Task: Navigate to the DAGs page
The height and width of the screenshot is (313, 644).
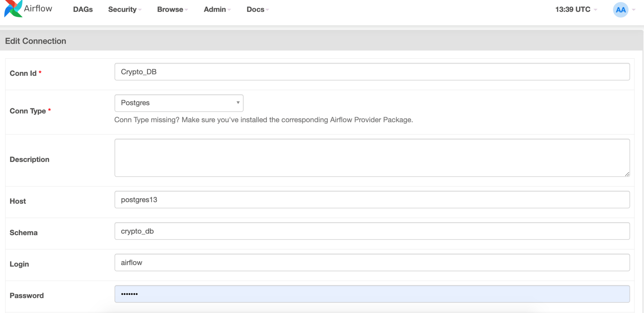Action: 82,9
